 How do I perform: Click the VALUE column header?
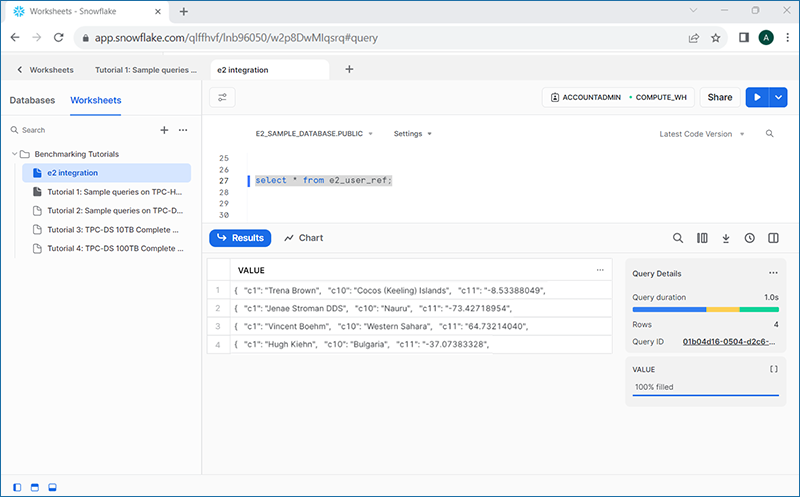click(421, 270)
